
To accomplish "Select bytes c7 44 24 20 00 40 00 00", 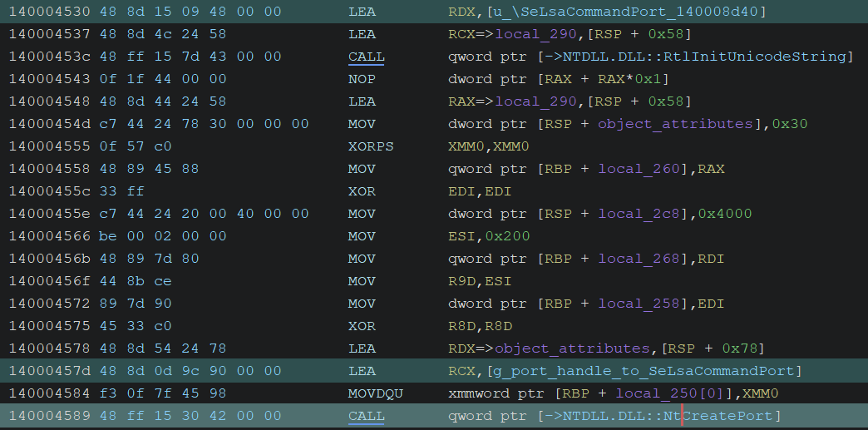I will pyautogui.click(x=204, y=214).
